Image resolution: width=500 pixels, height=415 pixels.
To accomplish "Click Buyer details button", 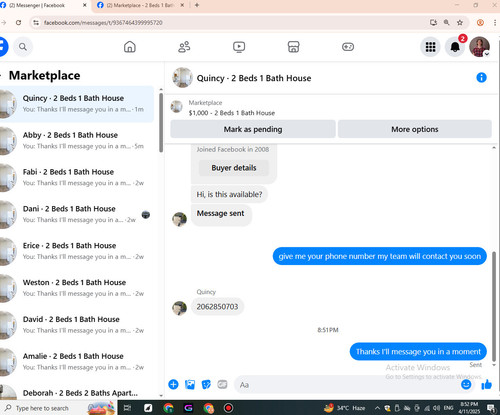I will (x=234, y=168).
